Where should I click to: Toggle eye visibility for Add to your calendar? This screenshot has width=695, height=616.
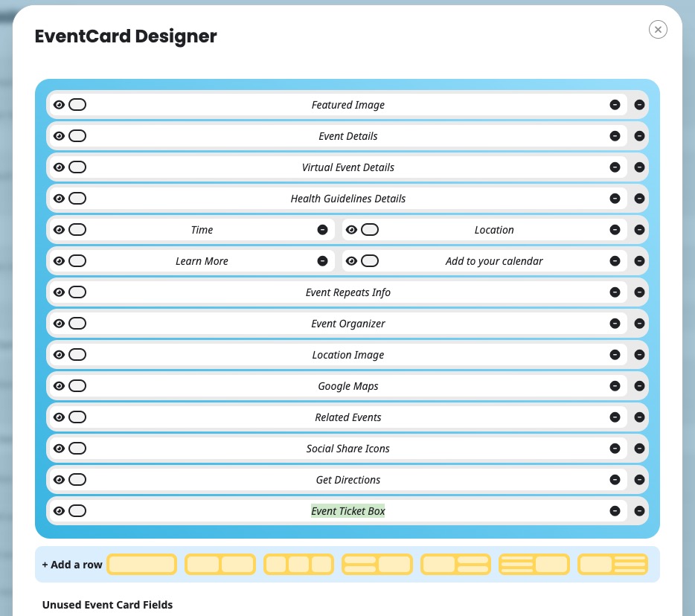pyautogui.click(x=351, y=261)
